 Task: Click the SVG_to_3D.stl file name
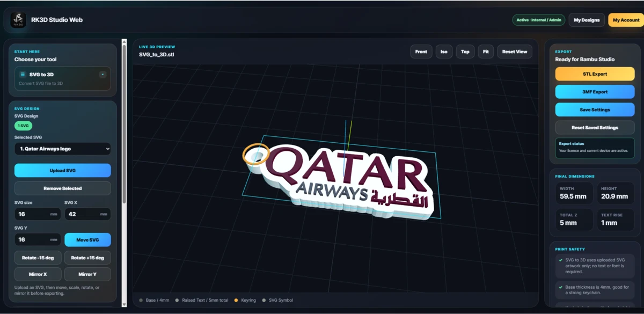157,55
